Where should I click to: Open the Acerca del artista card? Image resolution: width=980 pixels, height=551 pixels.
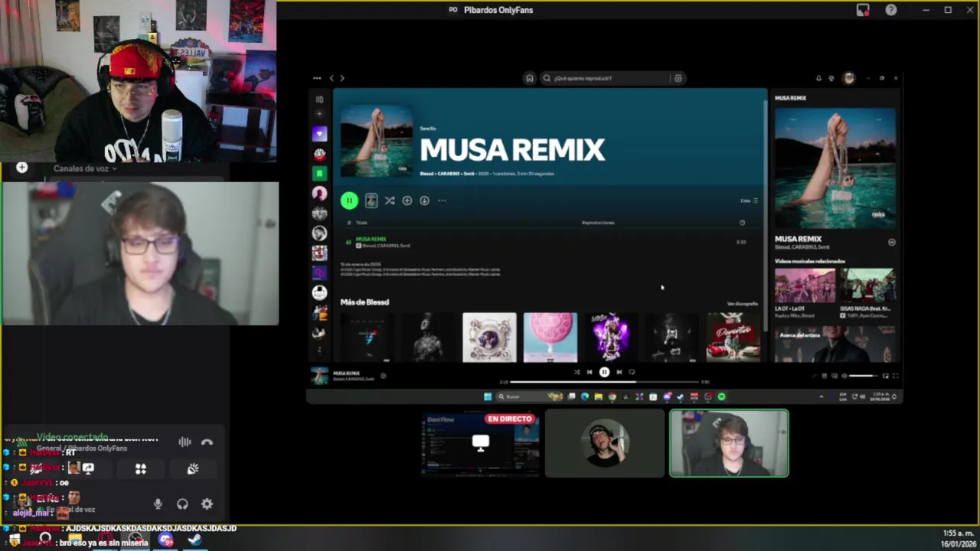pos(835,344)
